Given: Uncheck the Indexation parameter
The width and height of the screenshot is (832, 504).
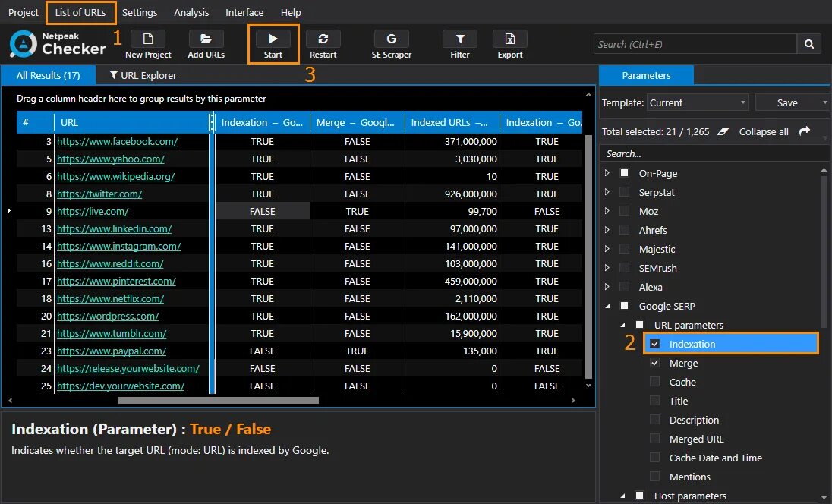Looking at the screenshot, I should pyautogui.click(x=655, y=344).
